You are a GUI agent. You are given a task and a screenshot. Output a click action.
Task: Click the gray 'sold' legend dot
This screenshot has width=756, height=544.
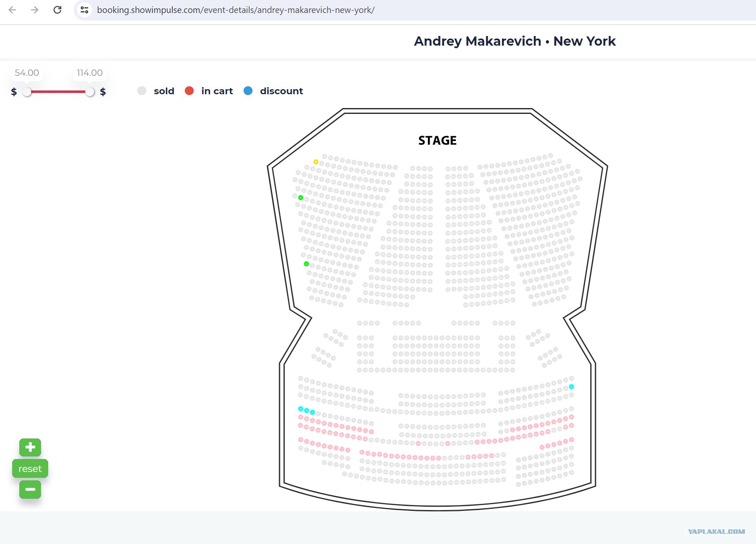(x=142, y=90)
